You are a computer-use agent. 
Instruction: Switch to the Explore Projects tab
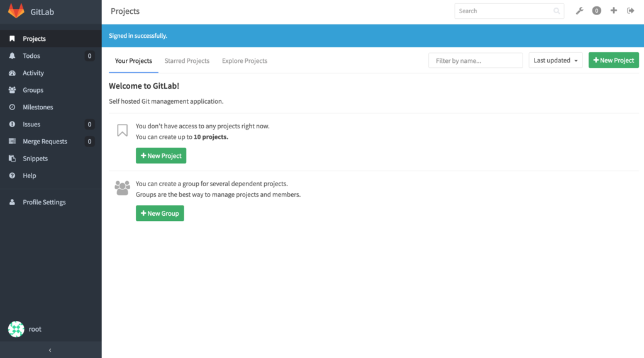(245, 61)
